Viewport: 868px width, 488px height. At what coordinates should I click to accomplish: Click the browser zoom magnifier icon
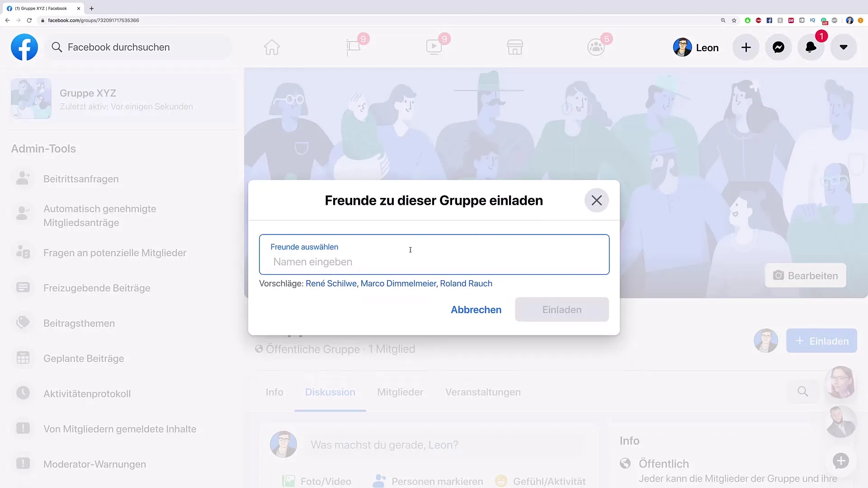pyautogui.click(x=723, y=20)
